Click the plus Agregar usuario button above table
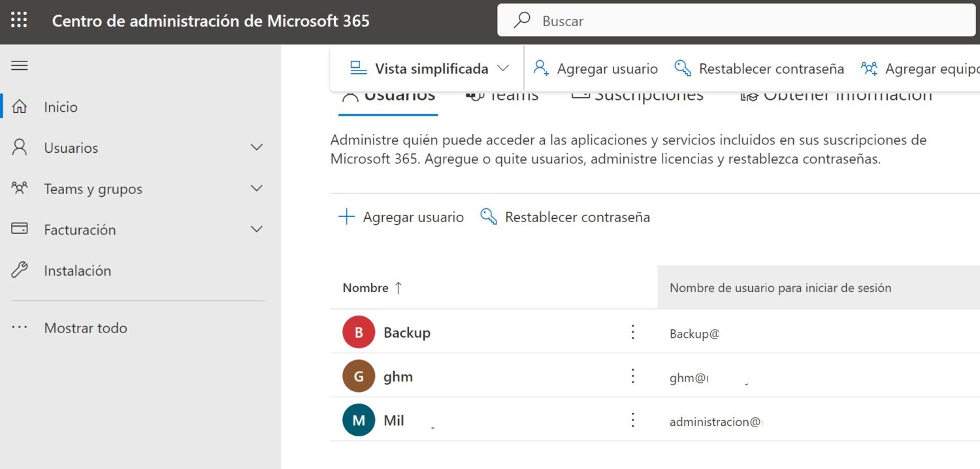Screen dimensions: 980x469 (400, 217)
